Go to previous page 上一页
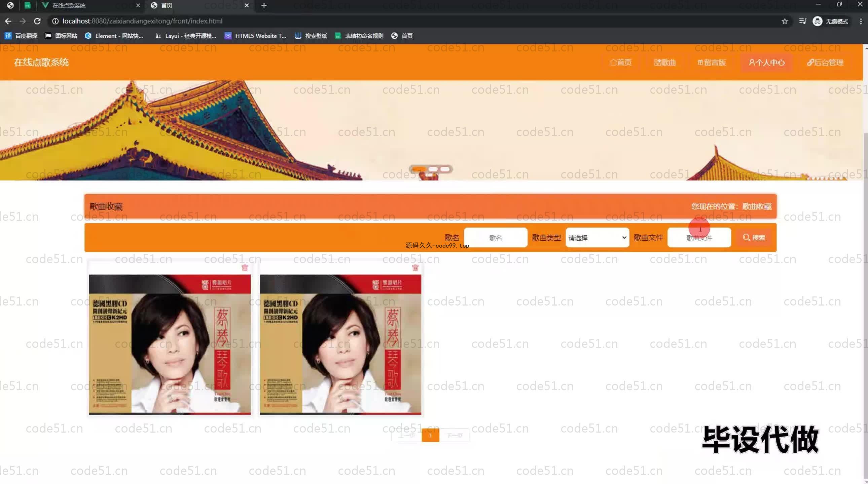 (407, 436)
